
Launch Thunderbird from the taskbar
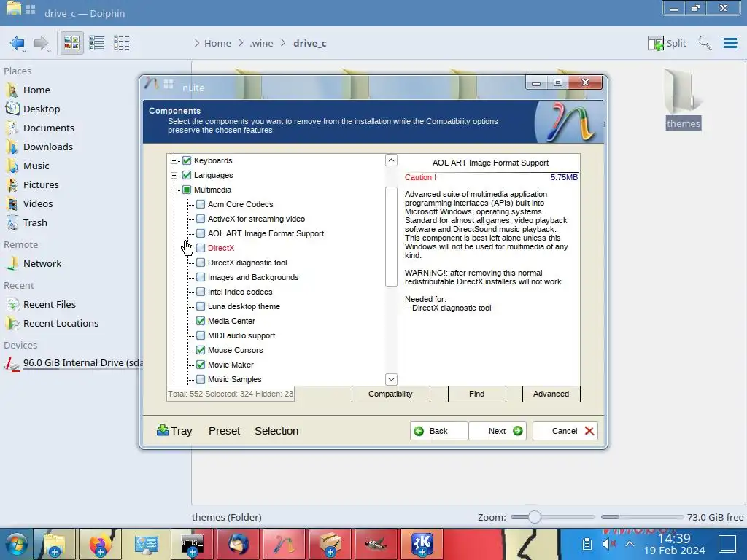pyautogui.click(x=239, y=544)
